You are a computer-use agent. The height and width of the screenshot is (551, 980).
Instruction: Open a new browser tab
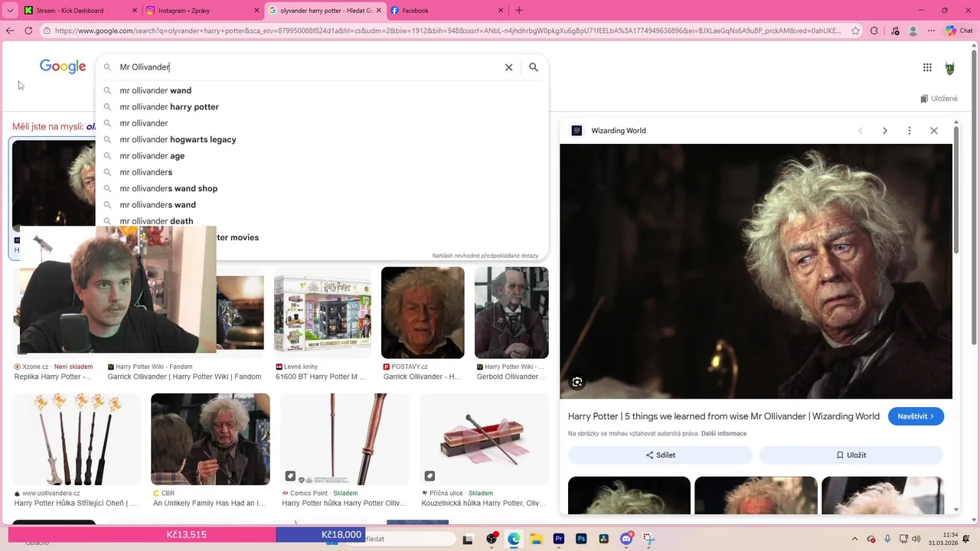[x=519, y=11]
